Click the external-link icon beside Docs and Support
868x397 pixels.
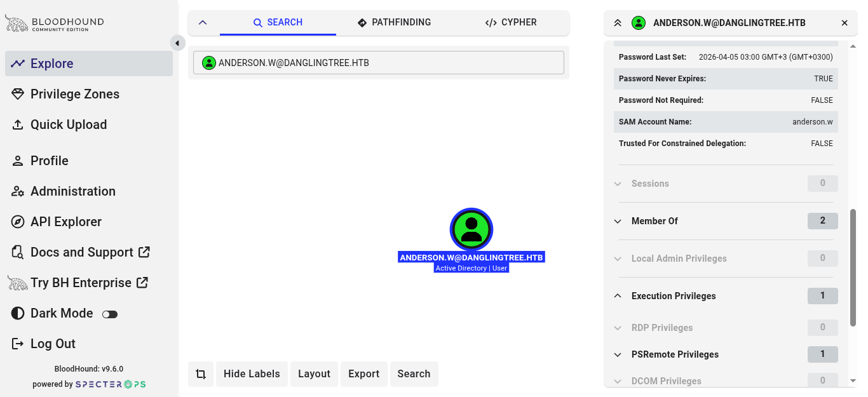pyautogui.click(x=144, y=252)
